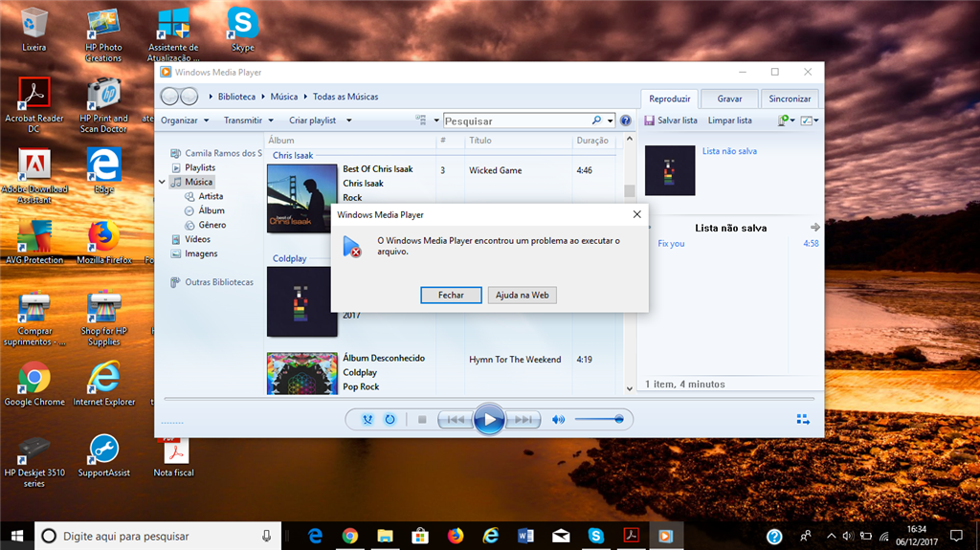Click the volume slider

pyautogui.click(x=599, y=419)
